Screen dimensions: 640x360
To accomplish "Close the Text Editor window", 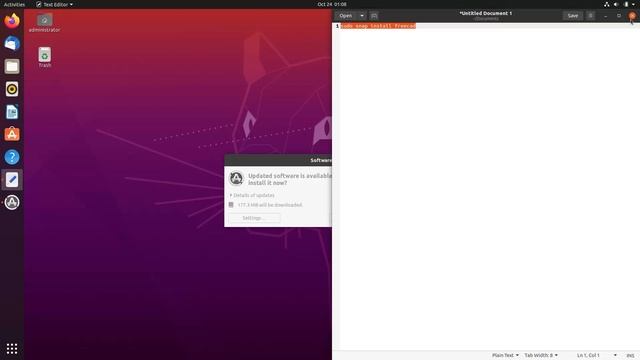I will click(632, 16).
